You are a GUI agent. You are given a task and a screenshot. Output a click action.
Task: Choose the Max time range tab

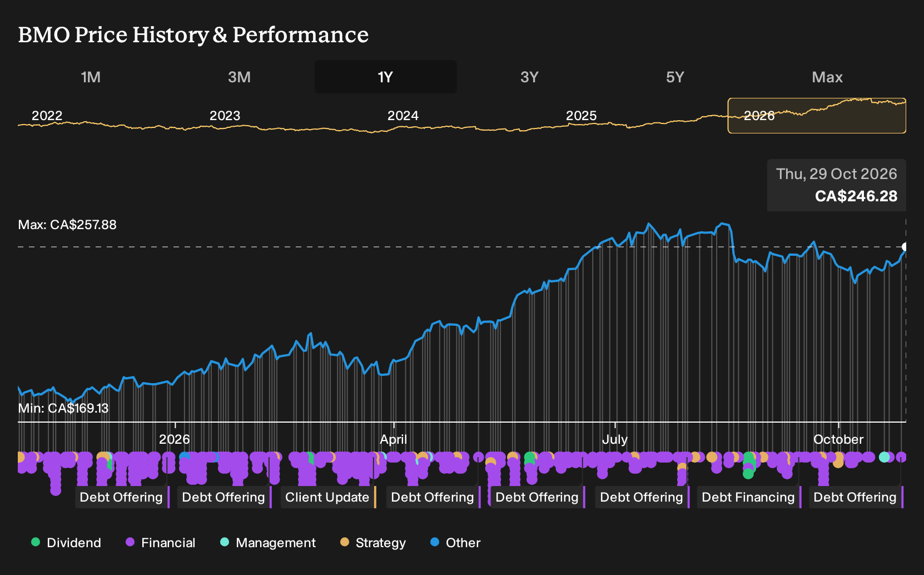[827, 77]
